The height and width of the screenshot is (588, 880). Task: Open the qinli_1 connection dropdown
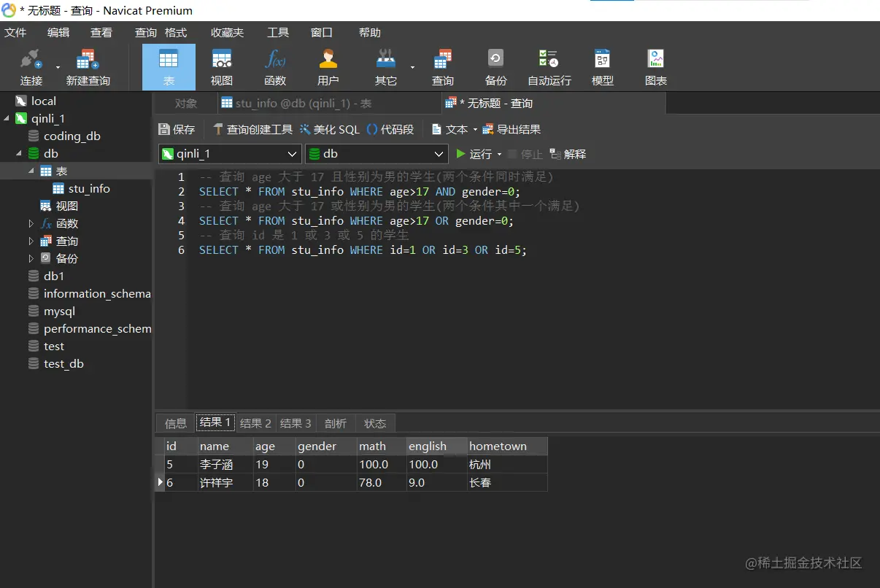[x=230, y=154]
